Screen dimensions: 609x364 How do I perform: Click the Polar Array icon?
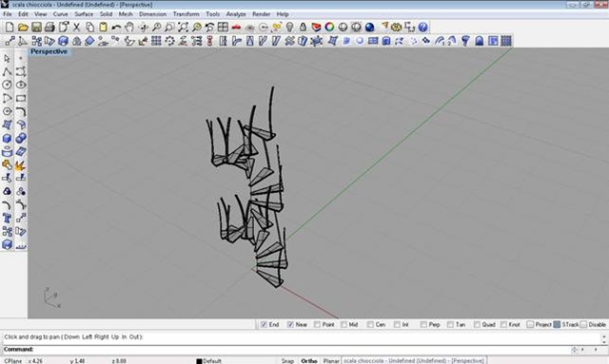(x=169, y=41)
